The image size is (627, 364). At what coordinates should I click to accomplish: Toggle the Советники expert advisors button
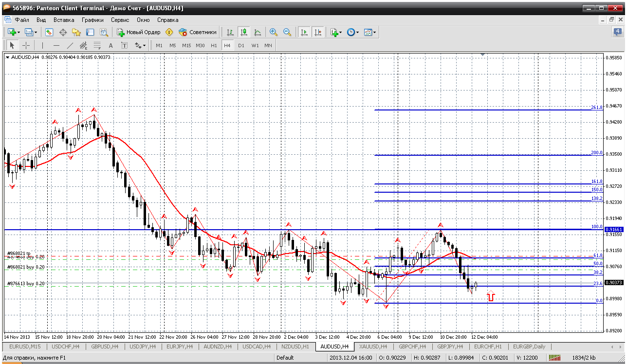pos(198,32)
